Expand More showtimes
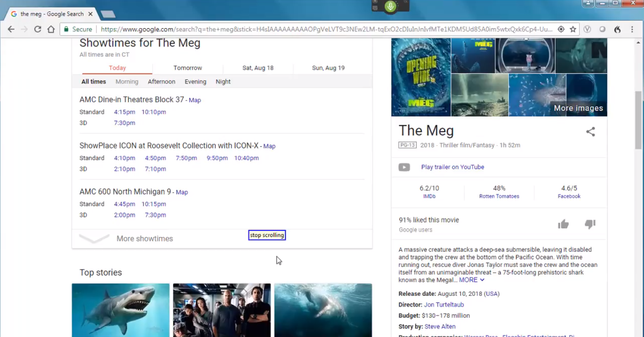 click(x=144, y=239)
